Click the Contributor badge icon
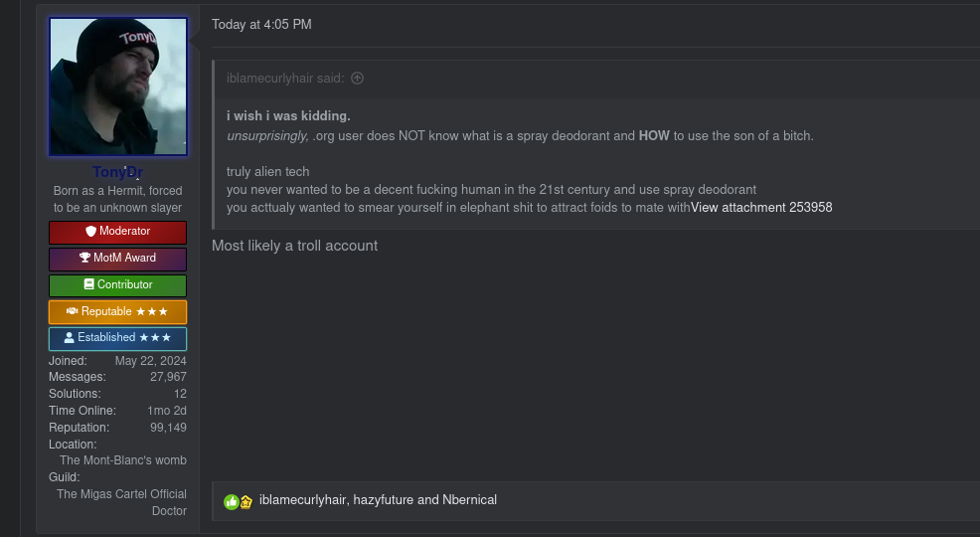 click(89, 285)
